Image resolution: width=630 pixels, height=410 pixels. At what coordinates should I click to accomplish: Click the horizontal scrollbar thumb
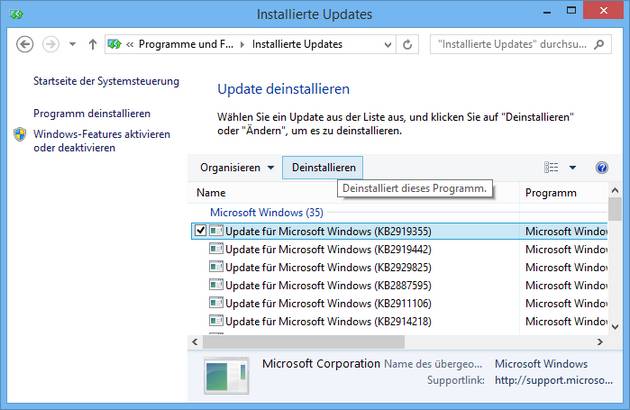(304, 342)
